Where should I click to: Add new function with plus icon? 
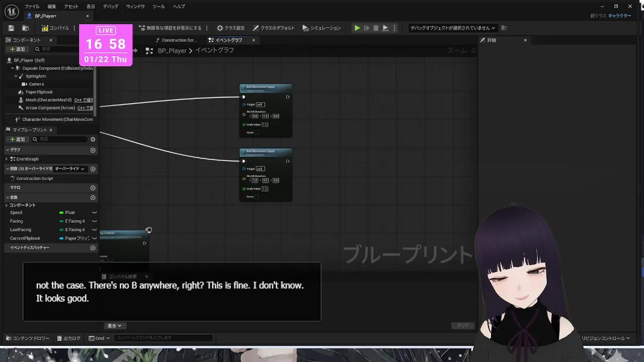(x=93, y=169)
